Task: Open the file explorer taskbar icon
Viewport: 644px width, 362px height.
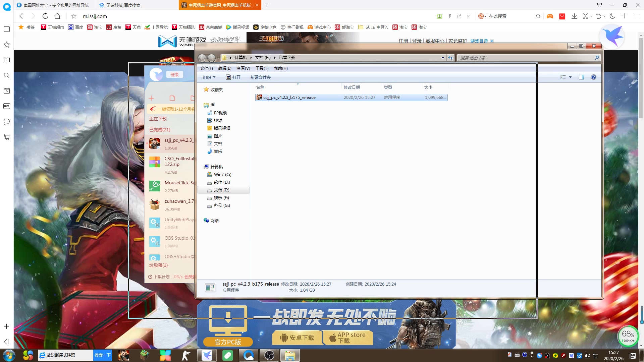Action: tap(290, 355)
